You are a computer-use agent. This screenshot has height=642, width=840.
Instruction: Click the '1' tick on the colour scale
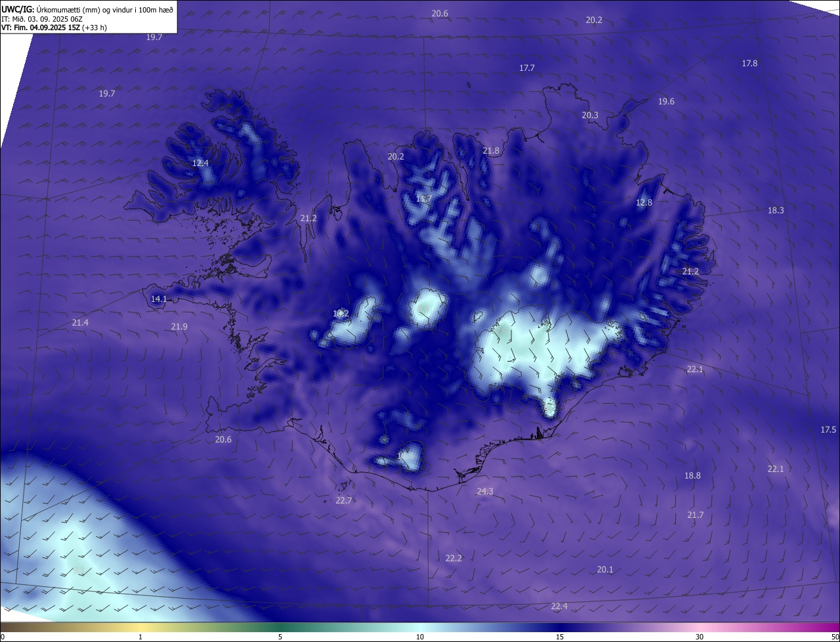pyautogui.click(x=140, y=637)
